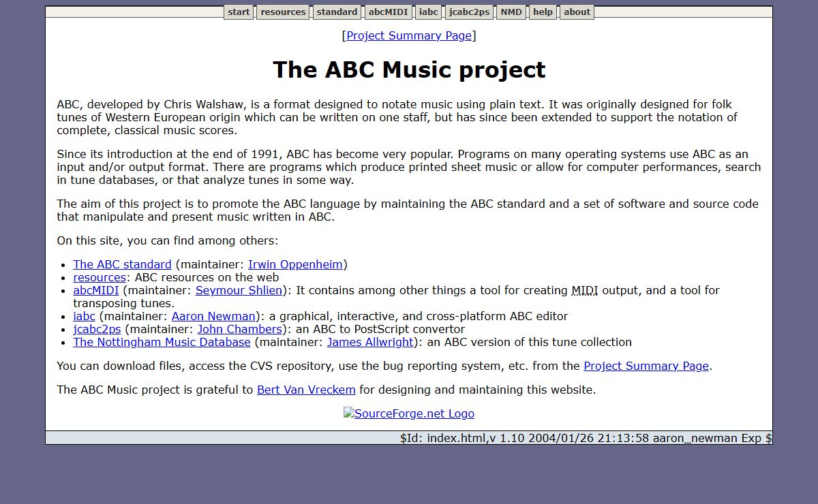Viewport: 818px width, 504px height.
Task: Click the NMD tab
Action: point(511,12)
